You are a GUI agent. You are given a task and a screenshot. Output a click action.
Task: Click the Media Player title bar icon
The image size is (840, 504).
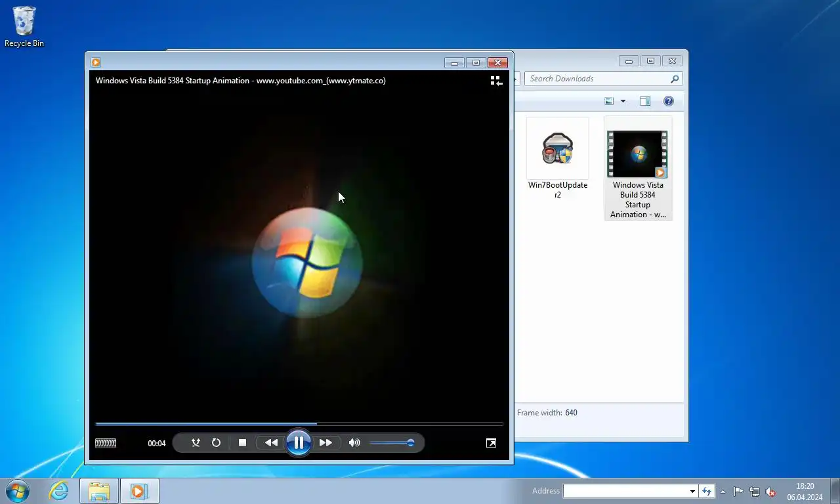pyautogui.click(x=96, y=62)
